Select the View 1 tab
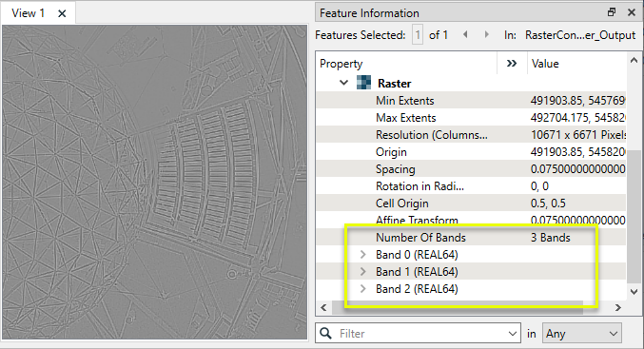Screen dimensions: 644x349 click(28, 13)
